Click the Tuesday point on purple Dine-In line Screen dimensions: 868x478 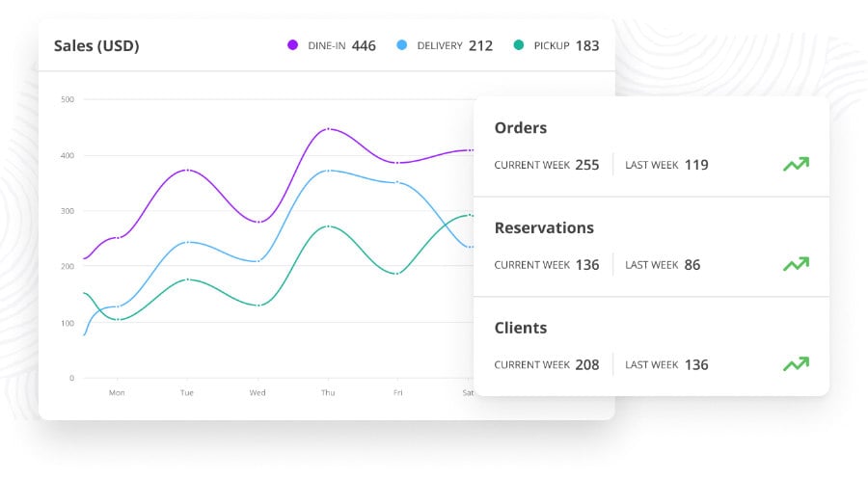187,170
